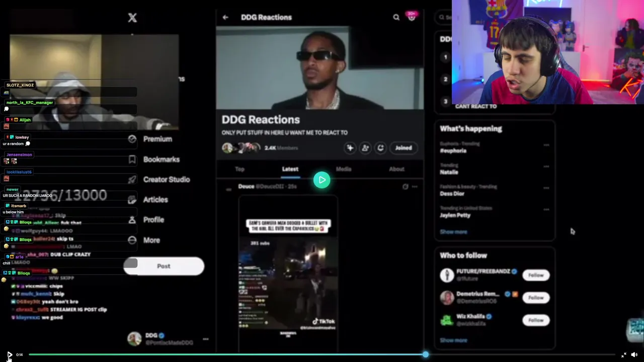The height and width of the screenshot is (362, 644).
Task: Click the play icon in video player bar
Action: pos(9,355)
